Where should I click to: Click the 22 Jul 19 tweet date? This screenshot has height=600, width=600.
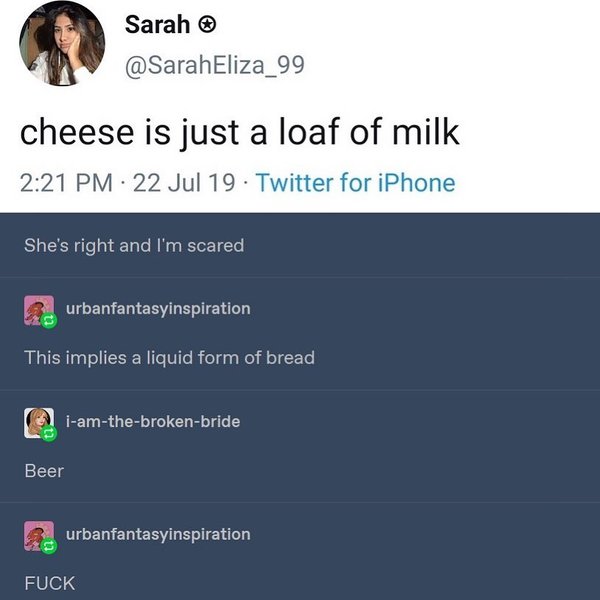(189, 183)
